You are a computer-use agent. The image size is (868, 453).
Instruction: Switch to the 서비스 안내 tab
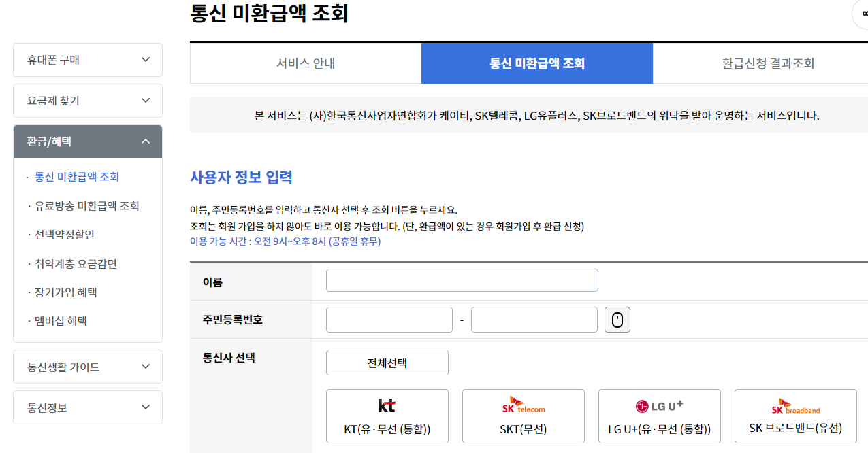point(305,63)
